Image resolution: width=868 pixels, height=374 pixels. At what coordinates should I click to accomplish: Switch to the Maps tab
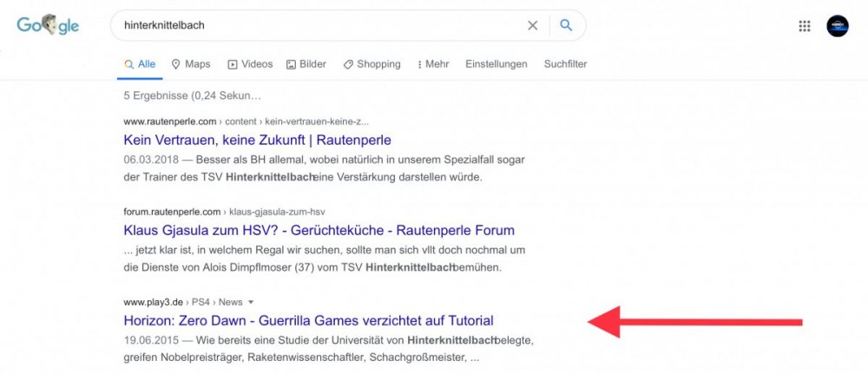coord(191,64)
